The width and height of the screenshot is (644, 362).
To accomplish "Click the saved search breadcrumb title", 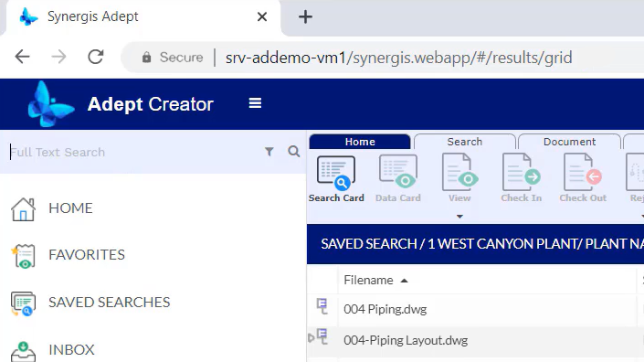I will 482,244.
